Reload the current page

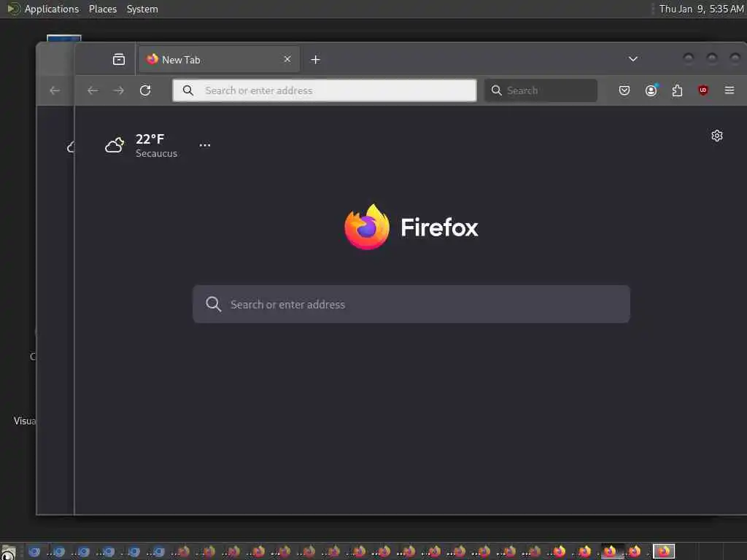pyautogui.click(x=145, y=90)
